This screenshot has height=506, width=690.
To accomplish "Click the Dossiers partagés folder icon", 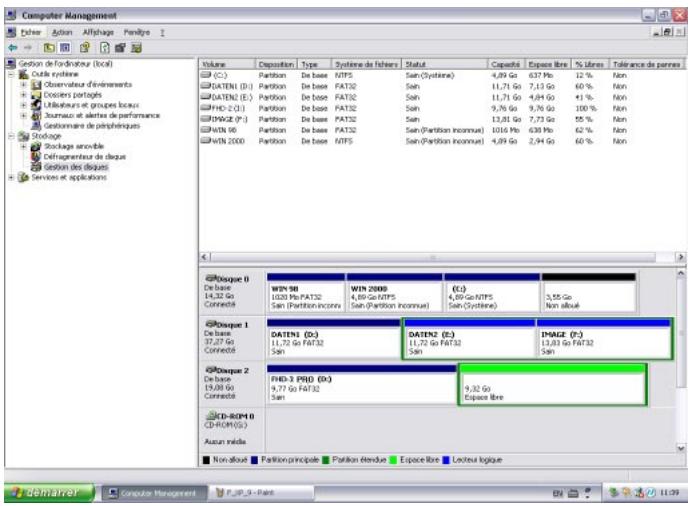I will [x=36, y=95].
